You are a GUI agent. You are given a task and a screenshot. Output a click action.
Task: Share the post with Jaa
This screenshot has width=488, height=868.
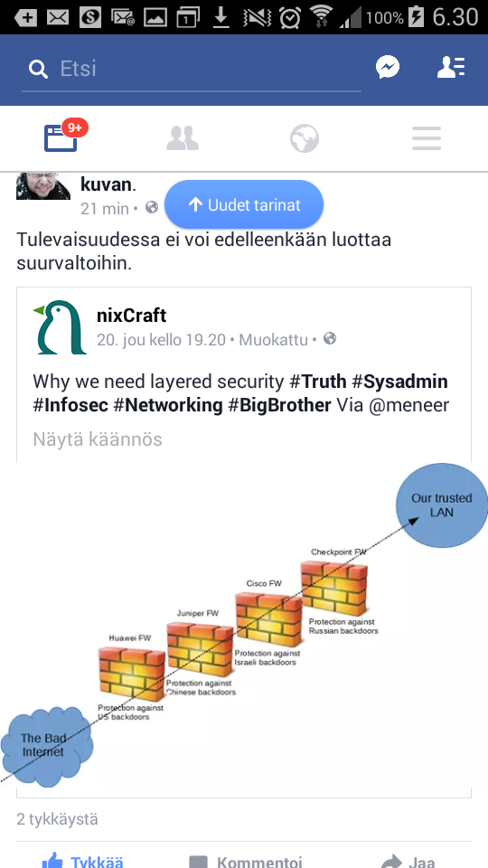click(x=408, y=862)
